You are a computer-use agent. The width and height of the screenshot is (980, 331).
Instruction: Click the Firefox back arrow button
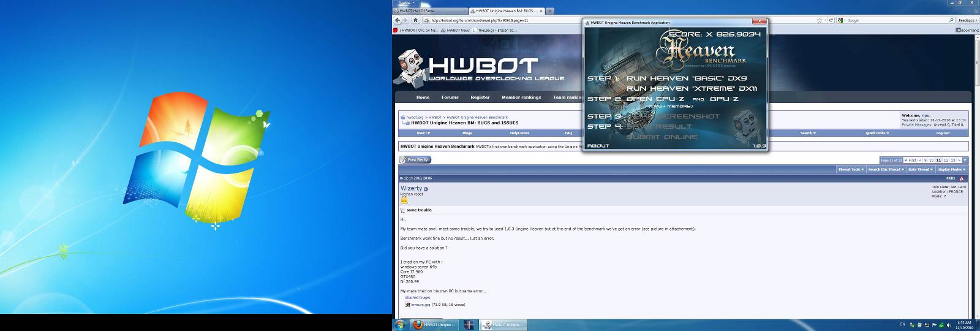399,20
